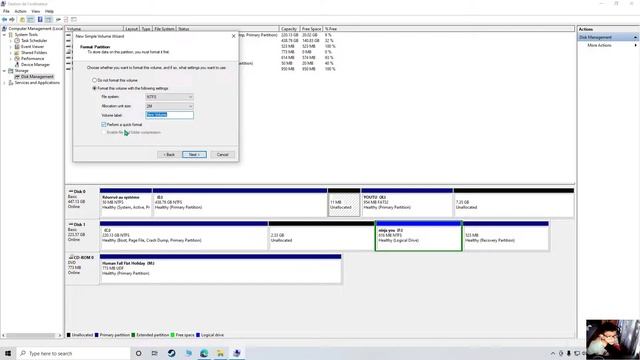Collapse the Disk Management section in Actions pane
The width and height of the screenshot is (640, 360).
pos(636,38)
